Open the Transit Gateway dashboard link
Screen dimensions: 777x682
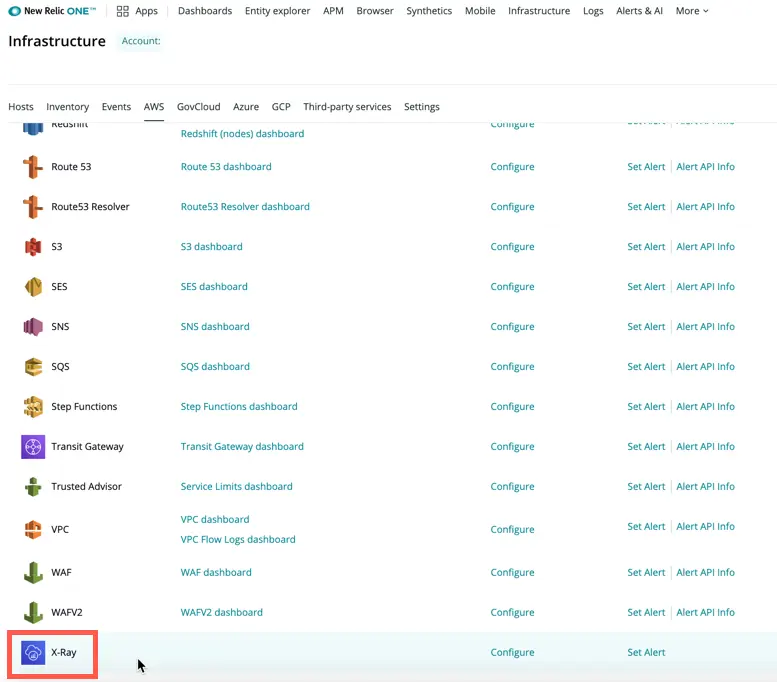pyautogui.click(x=242, y=447)
